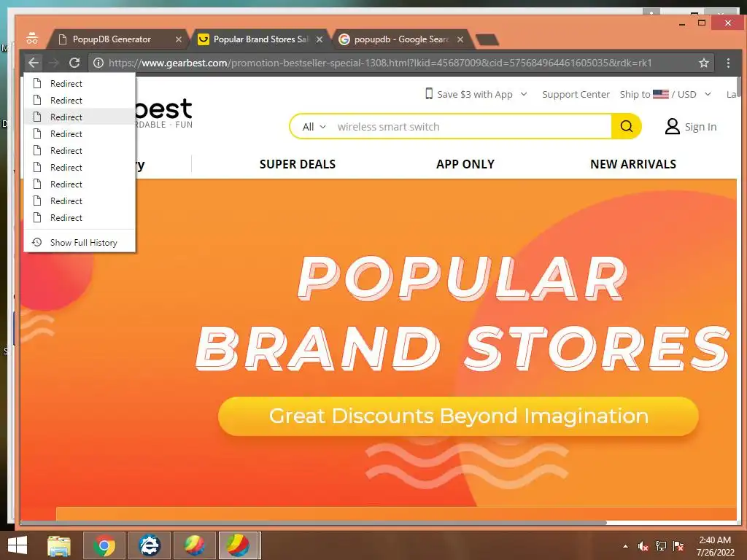This screenshot has width=747, height=560.
Task: Click the phone icon next to Save $3
Action: 429,94
